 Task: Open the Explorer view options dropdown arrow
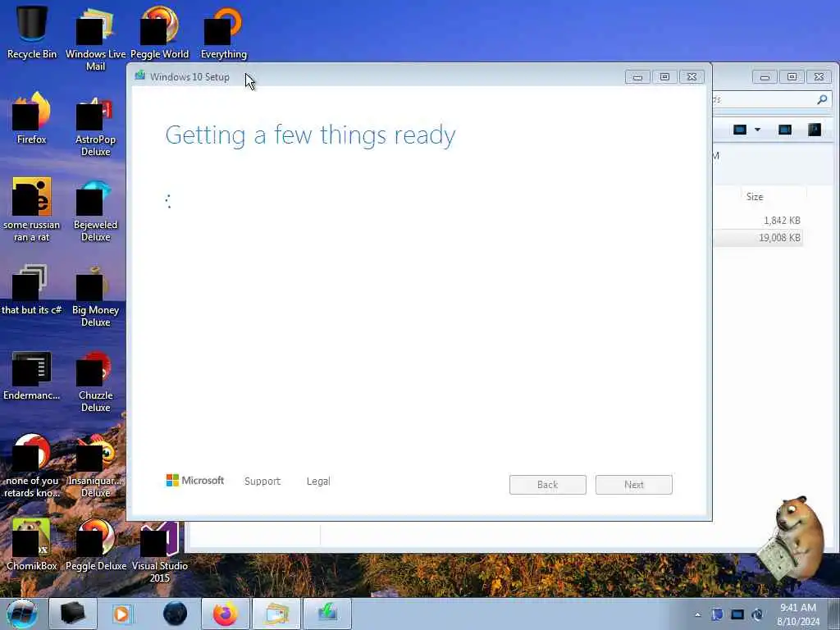tap(757, 130)
